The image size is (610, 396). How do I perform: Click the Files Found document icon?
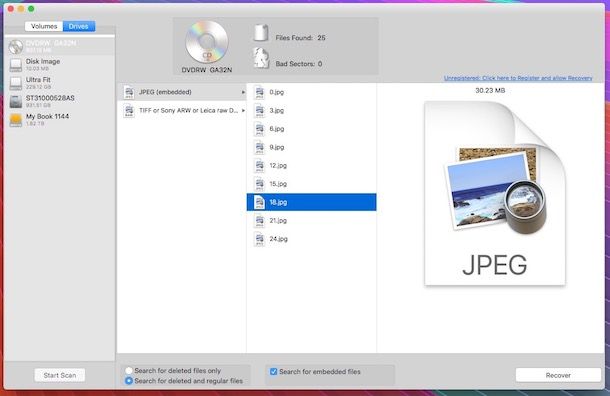pos(261,33)
